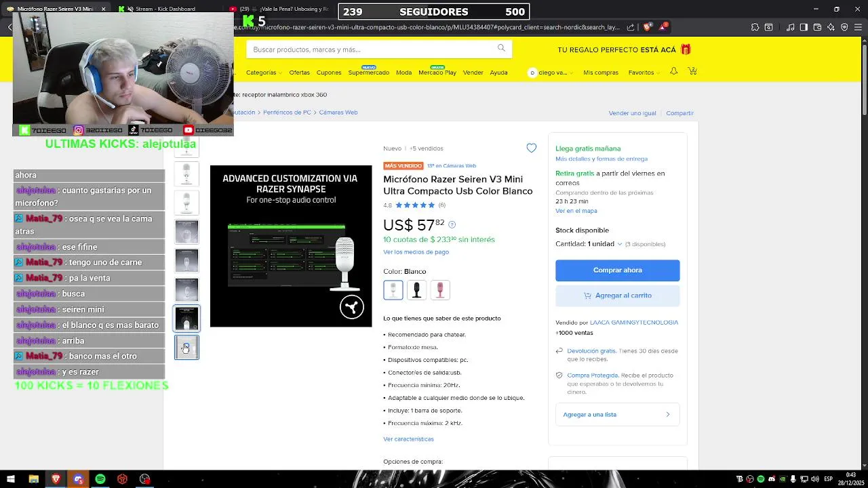Click the Comprar ahora button
868x488 pixels.
618,270
